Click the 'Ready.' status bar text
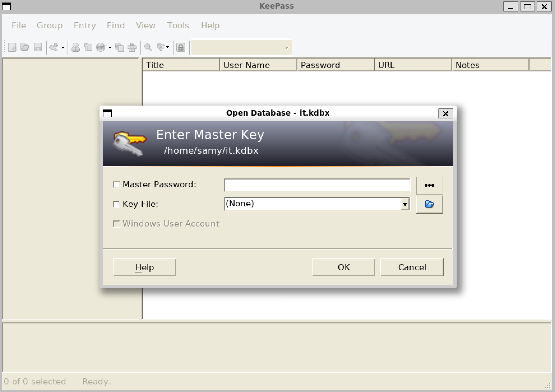The image size is (555, 392). 96,382
